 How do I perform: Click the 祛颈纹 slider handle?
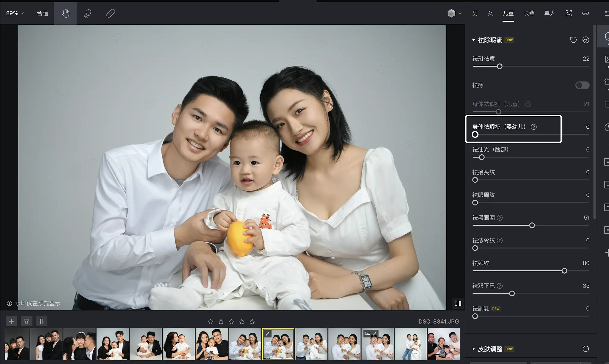point(564,271)
